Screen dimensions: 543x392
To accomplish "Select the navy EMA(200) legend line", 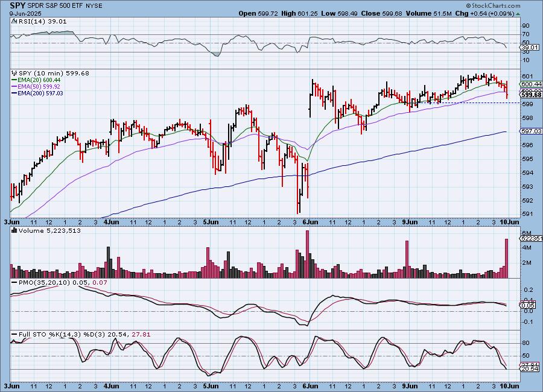I will point(37,93).
